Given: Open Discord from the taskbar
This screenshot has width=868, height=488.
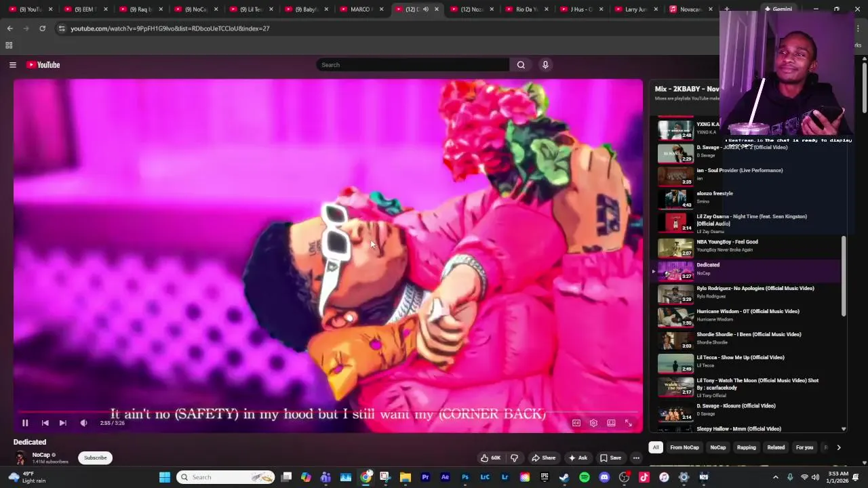Looking at the screenshot, I should point(604,477).
